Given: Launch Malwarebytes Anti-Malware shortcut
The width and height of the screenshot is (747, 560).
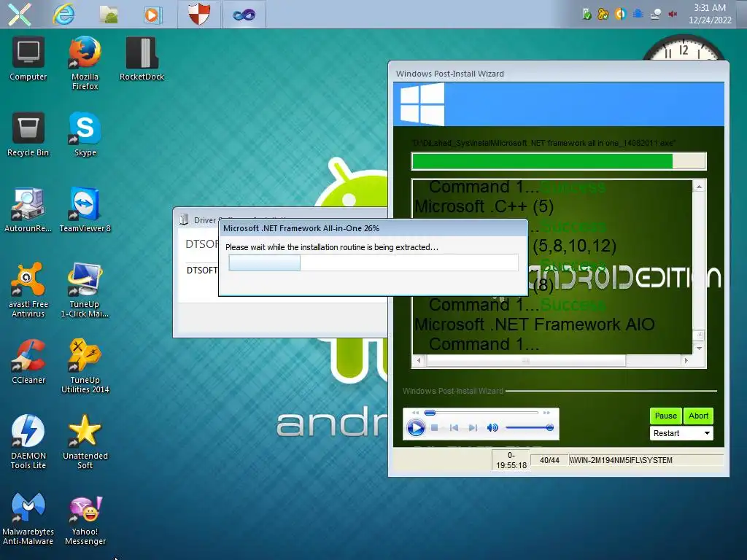Looking at the screenshot, I should pos(28,518).
